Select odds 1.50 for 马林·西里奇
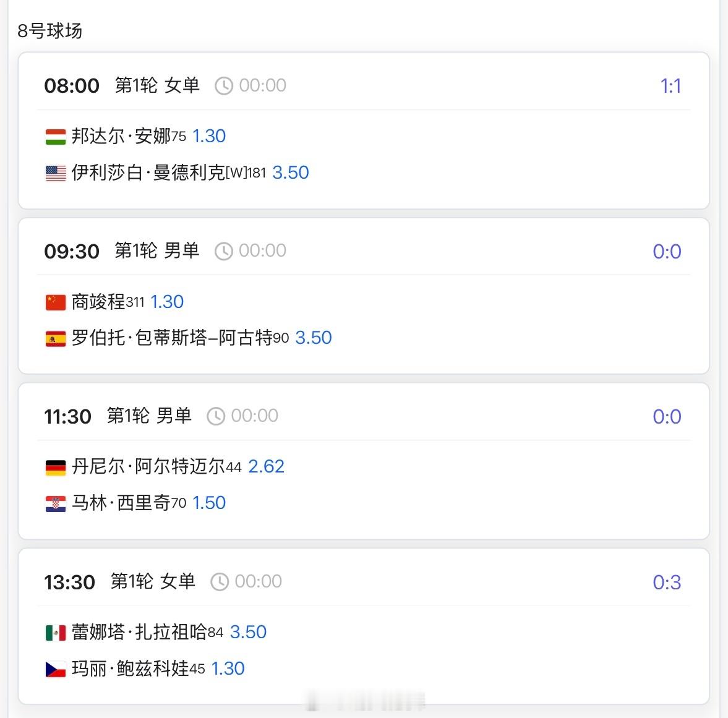The width and height of the screenshot is (728, 718). coord(209,503)
